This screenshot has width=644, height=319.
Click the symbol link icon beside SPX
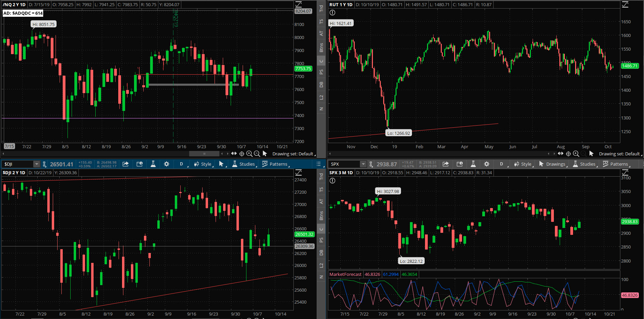click(371, 164)
